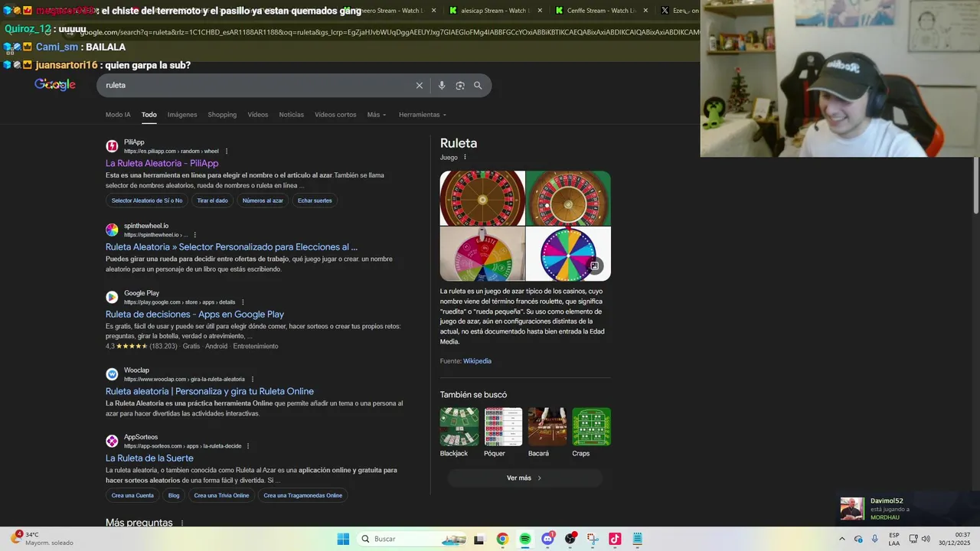
Task: Open Task View from the taskbar
Action: (479, 540)
